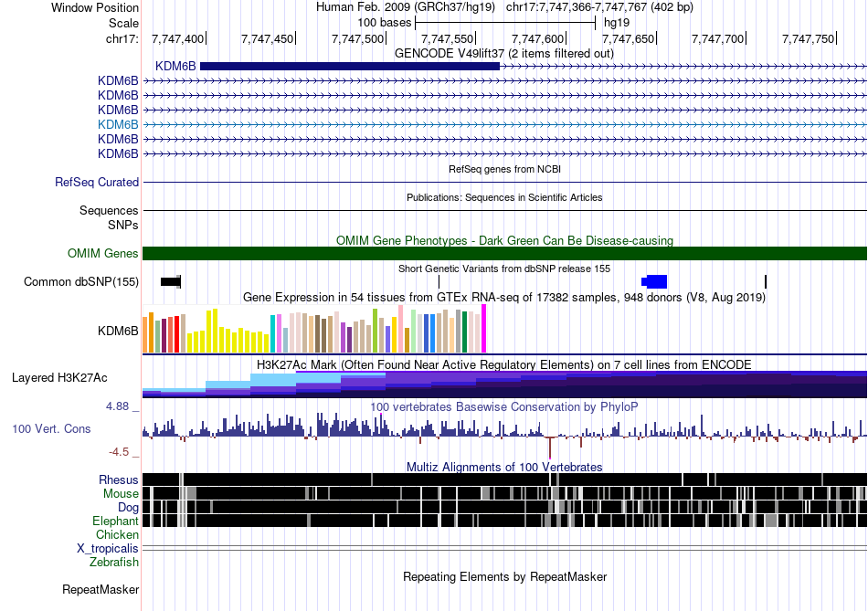Click the KDM6B dark blue exon block
The image size is (868, 611).
pos(349,66)
